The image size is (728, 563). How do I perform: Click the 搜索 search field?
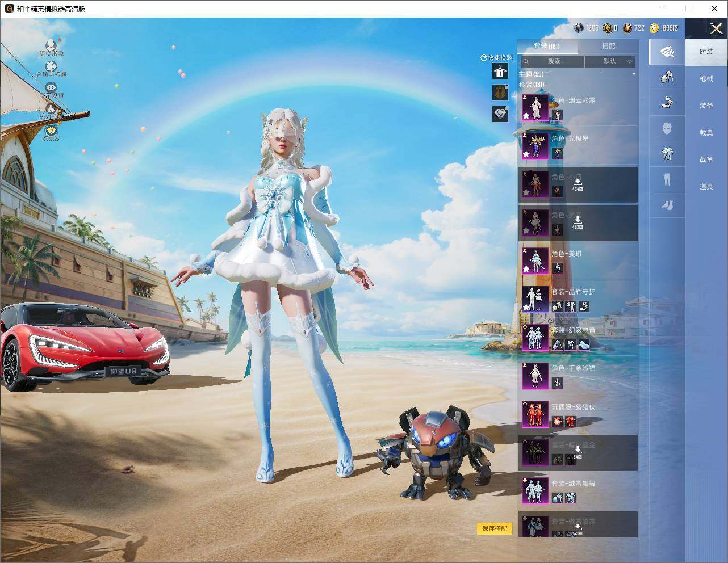(x=551, y=61)
